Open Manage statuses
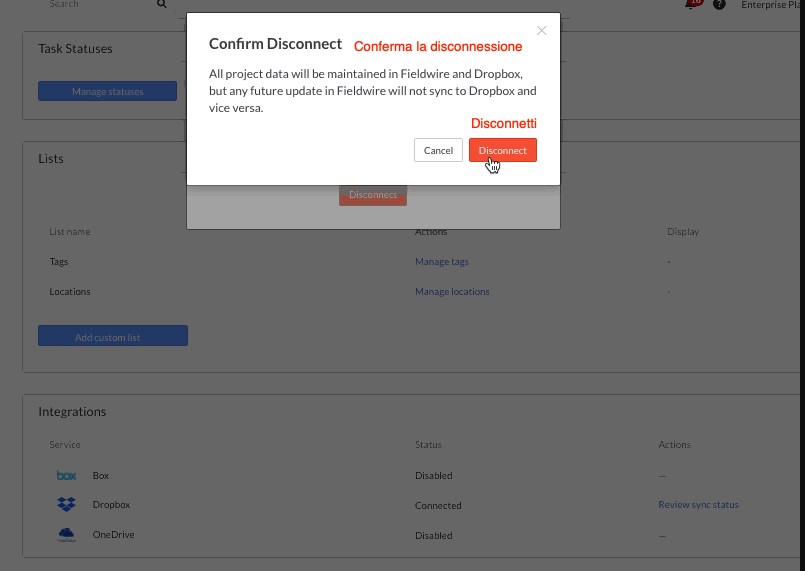Image resolution: width=805 pixels, height=571 pixels. (x=107, y=91)
